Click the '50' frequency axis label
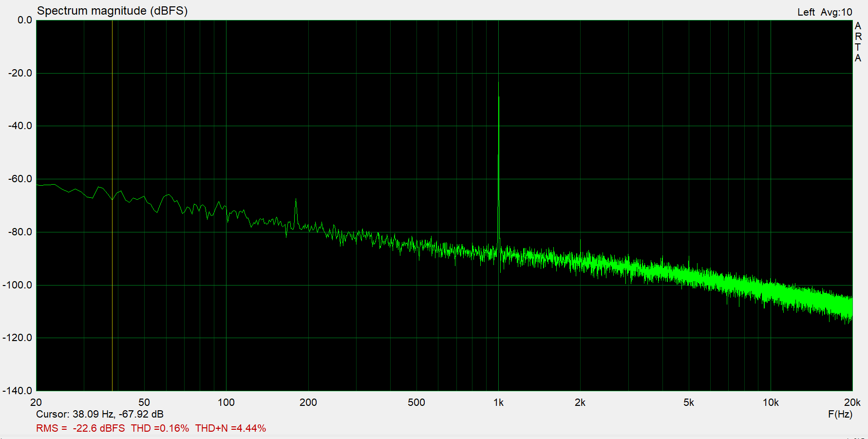Viewport: 868px width, 439px height. click(x=144, y=402)
